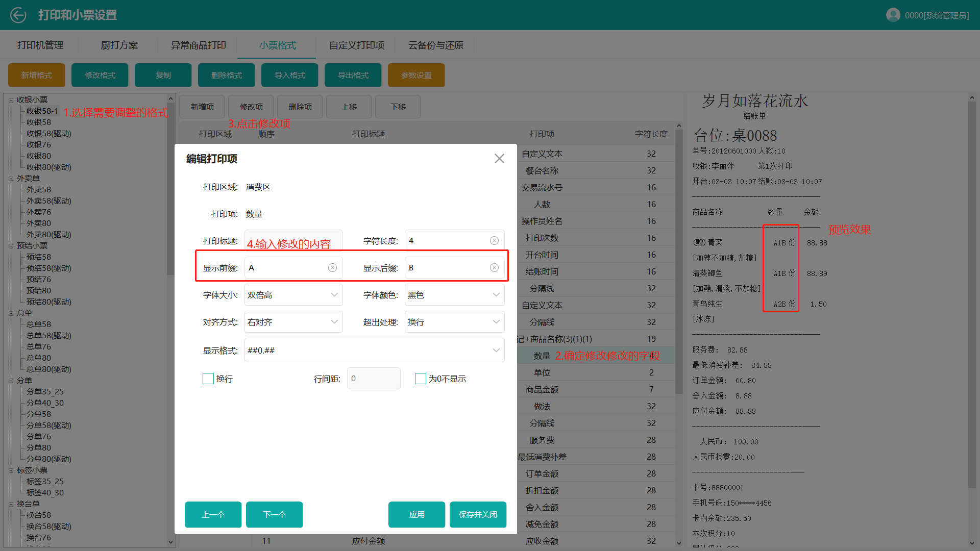Switch to the 自定义打印项 tab

(x=357, y=45)
